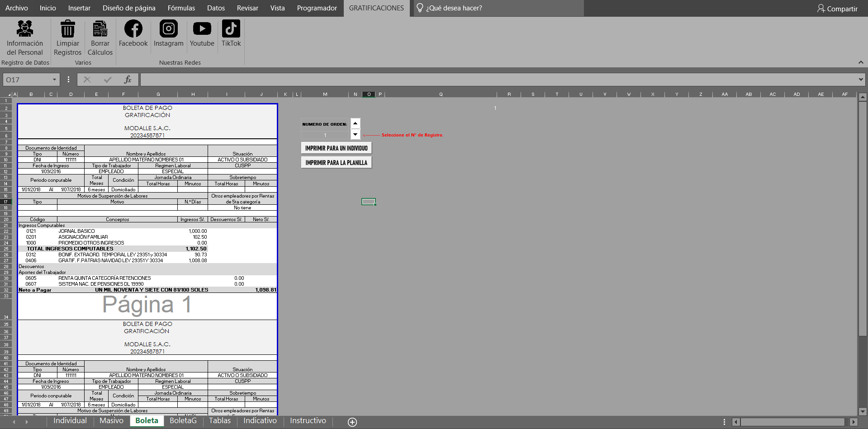
Task: Expand the Name Box dropdown
Action: [x=54, y=80]
